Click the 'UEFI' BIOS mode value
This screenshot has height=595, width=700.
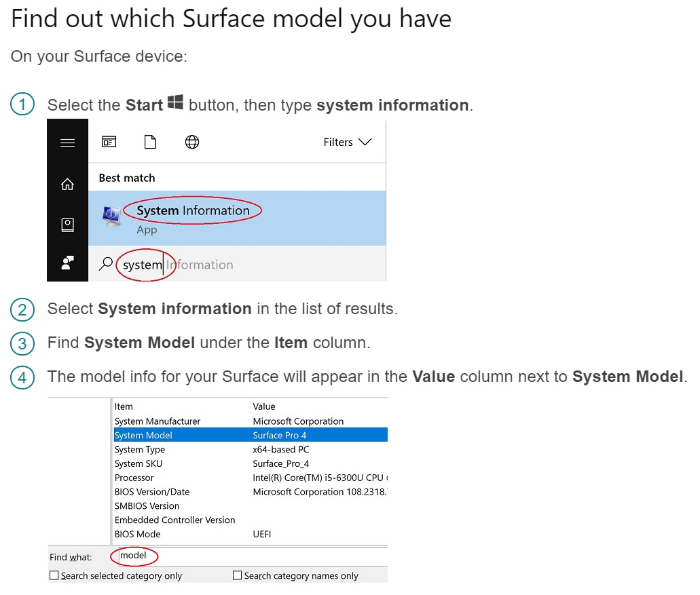tap(261, 534)
